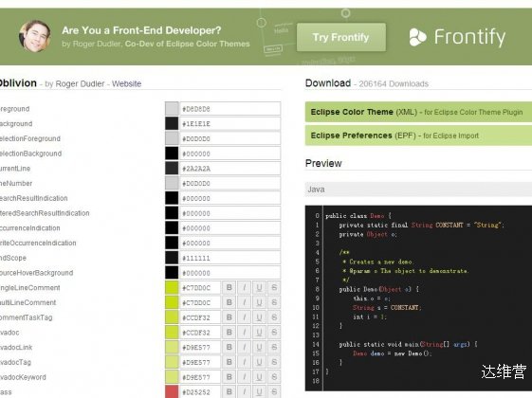Image resolution: width=532 pixels, height=398 pixels.
Task: Click foreground hex field #D8D8D8
Action: (230, 109)
